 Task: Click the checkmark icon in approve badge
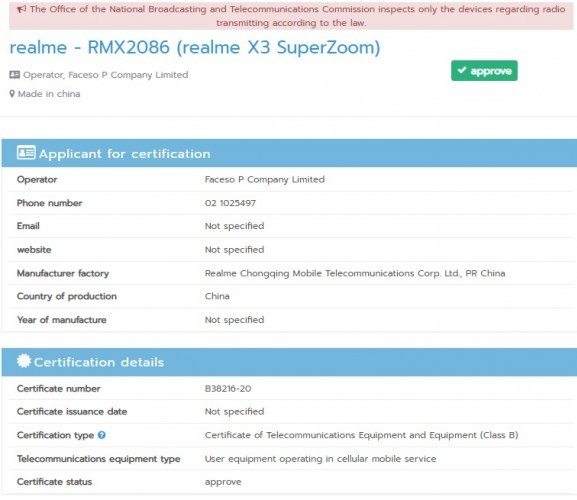(462, 70)
